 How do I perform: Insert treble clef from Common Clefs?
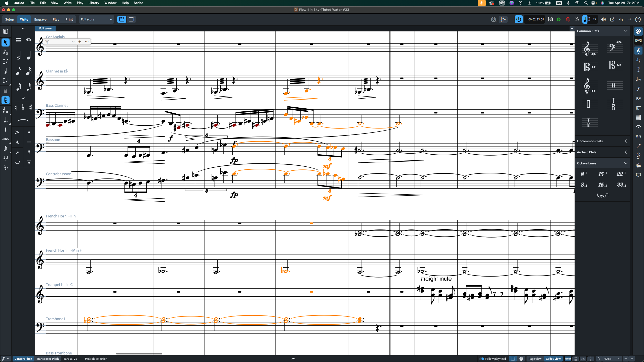pyautogui.click(x=590, y=49)
